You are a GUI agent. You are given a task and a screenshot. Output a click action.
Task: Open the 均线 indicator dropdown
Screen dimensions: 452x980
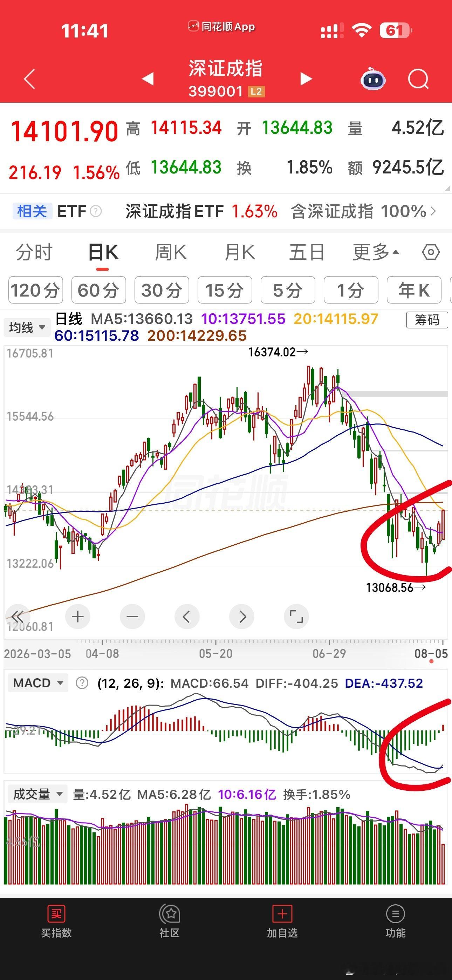(x=27, y=327)
